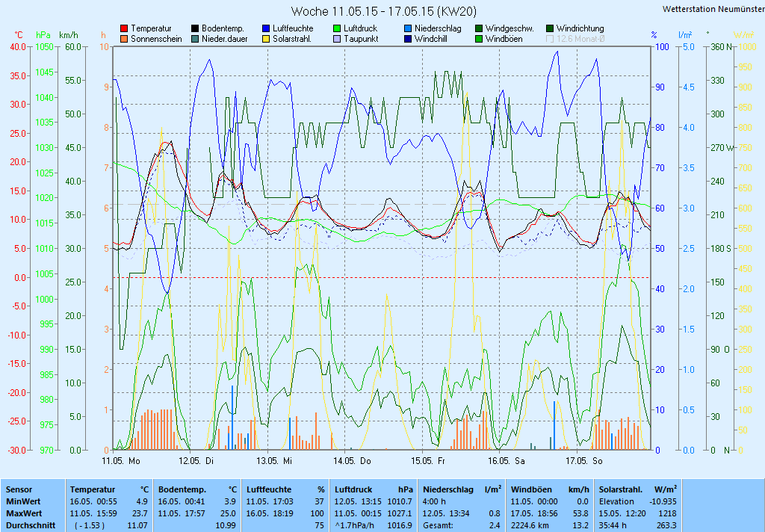Toggle the lavender Taupunkt legend box
Screen dimensions: 765x532
point(337,39)
